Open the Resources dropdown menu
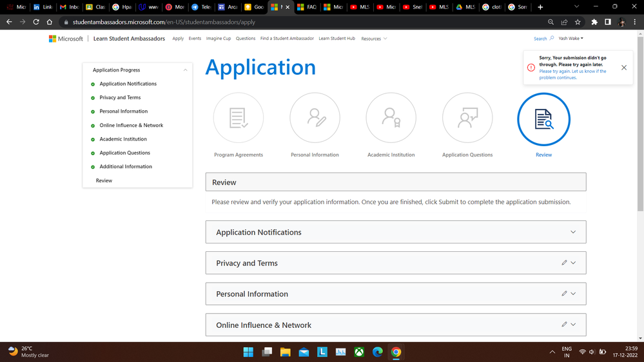644x362 pixels. coord(374,39)
